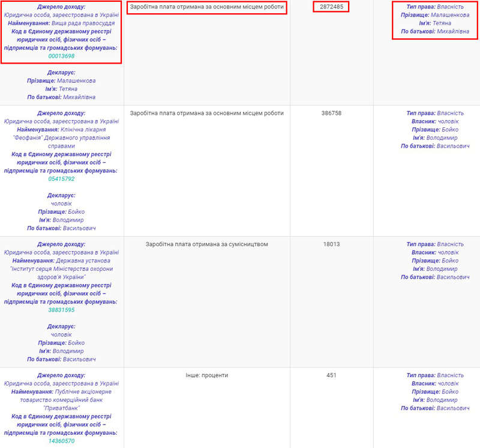Open Privatbank registry code 14360570
Viewport: 480px width, 448px height.
point(61,441)
